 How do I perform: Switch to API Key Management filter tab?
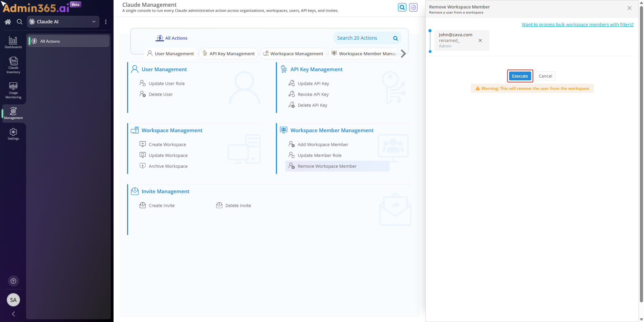[x=228, y=54]
